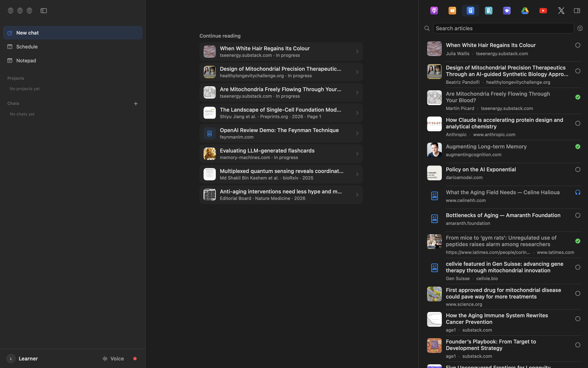This screenshot has height=368, width=588.
Task: Open chevron on Design of Mitochondrial Precision card
Action: (357, 72)
